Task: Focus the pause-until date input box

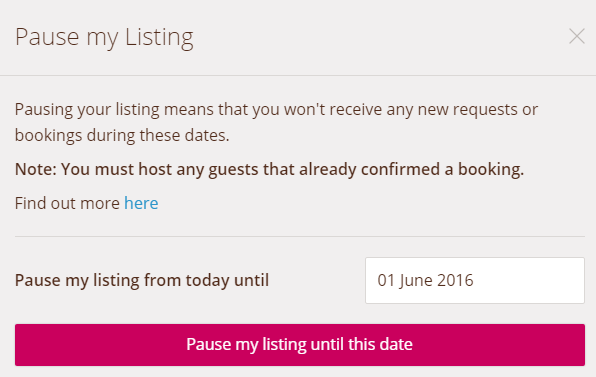Action: pos(475,280)
